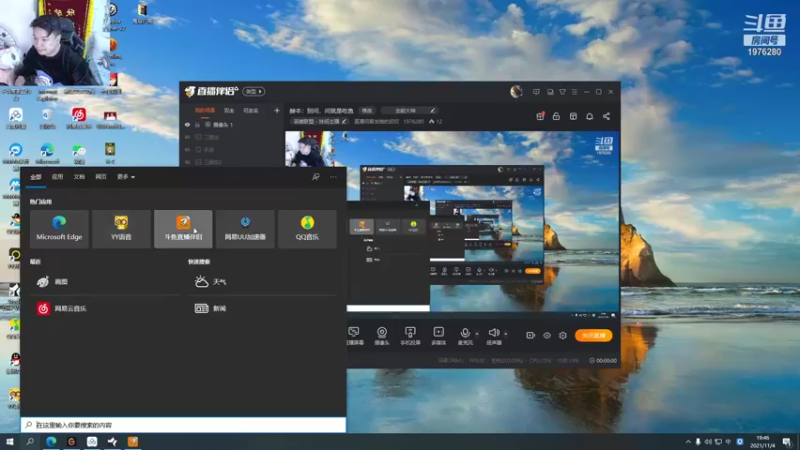Viewport: 800px width, 450px height.
Task: Click the taskbar search magnifier icon
Action: (30, 441)
